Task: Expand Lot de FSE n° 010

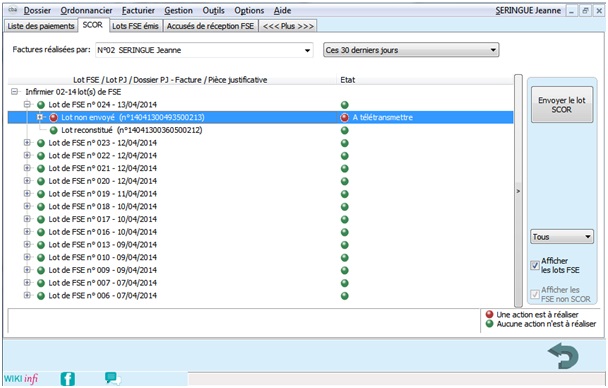Action: (x=27, y=257)
